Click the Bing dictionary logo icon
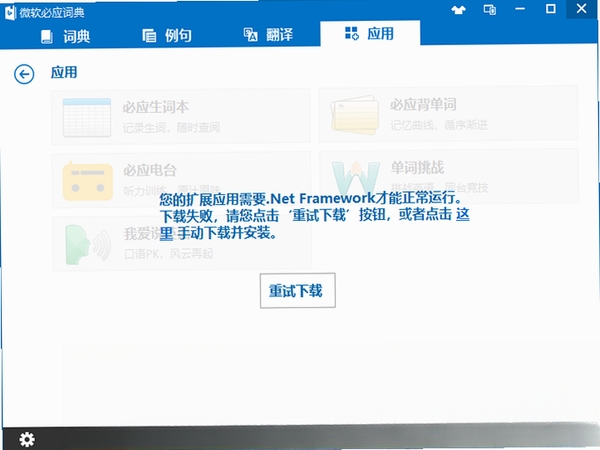The image size is (600, 450). click(x=10, y=13)
